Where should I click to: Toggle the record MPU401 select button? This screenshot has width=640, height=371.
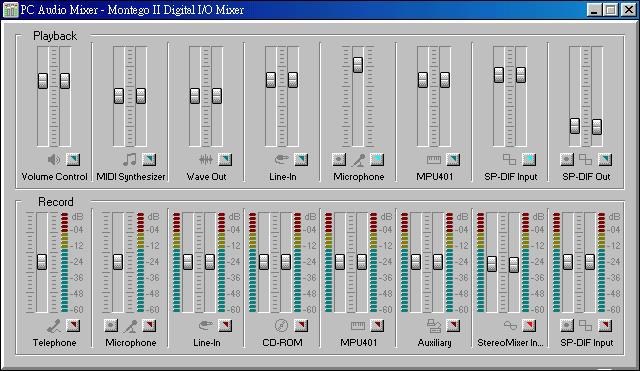point(377,326)
